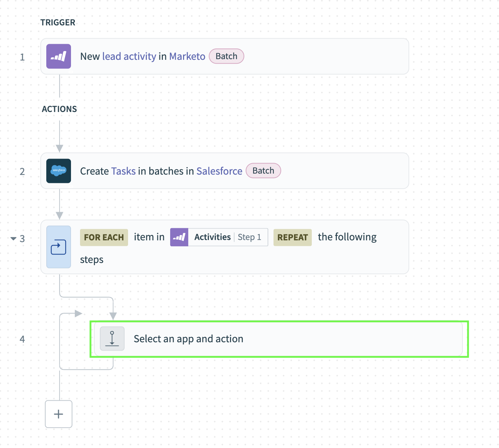
Task: Click the 'Marketo' link in the trigger step
Action: [x=187, y=56]
